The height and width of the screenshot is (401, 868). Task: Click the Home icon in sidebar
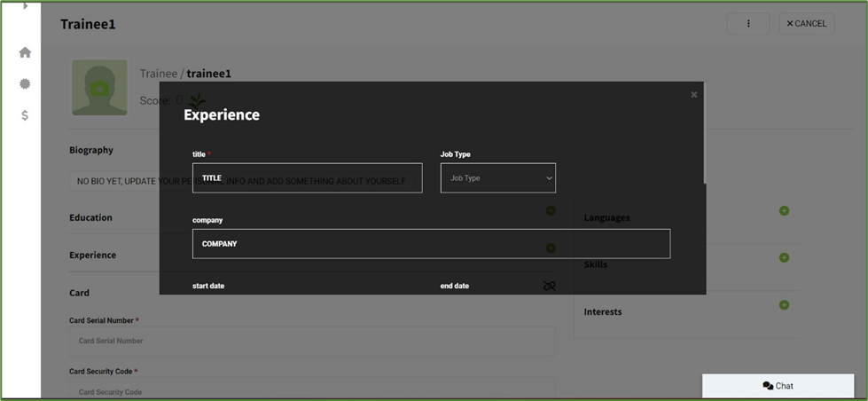[25, 52]
